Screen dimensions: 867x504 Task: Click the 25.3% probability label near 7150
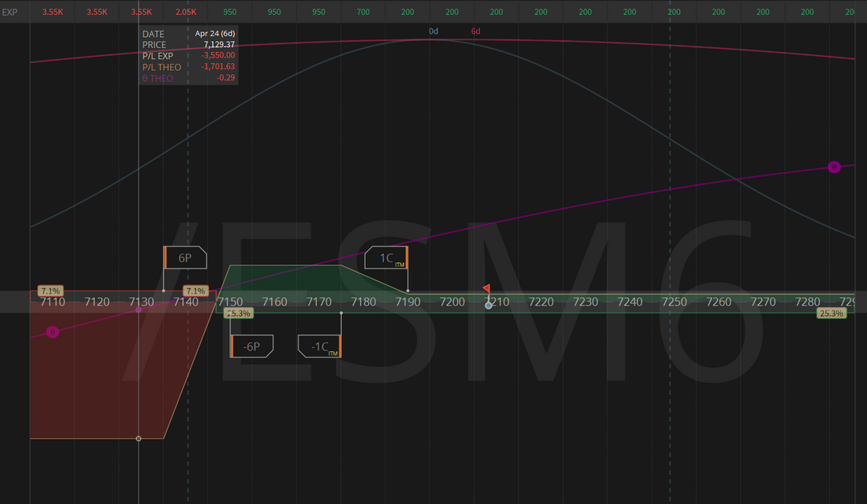point(238,313)
